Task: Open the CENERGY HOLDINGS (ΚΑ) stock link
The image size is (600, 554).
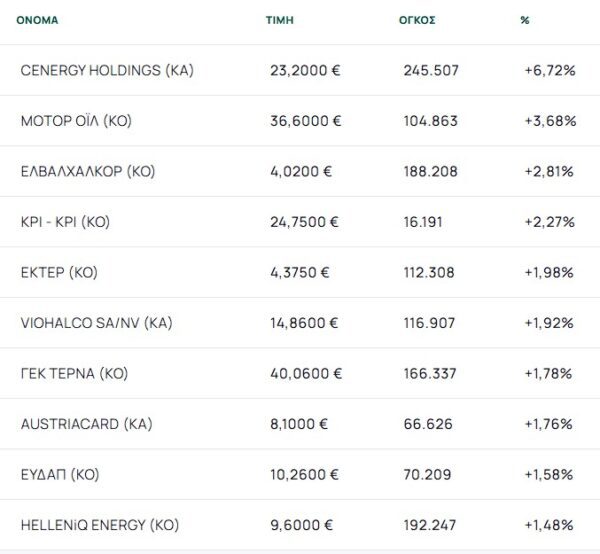Action: tap(107, 71)
